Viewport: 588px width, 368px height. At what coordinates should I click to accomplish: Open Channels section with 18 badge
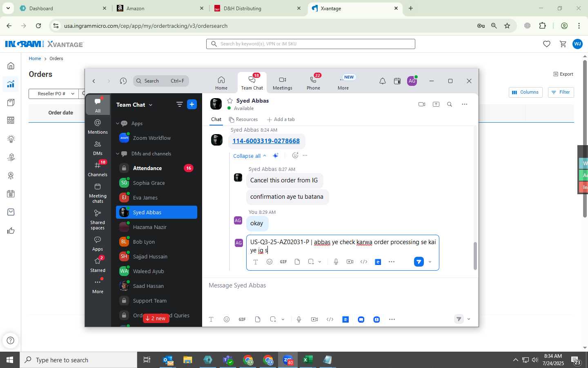[x=98, y=169]
